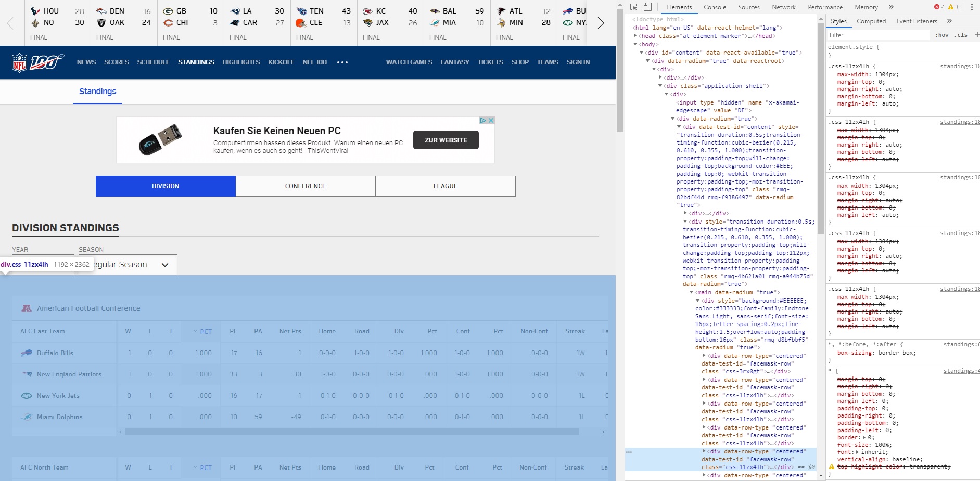Screen dimensions: 980x481
Task: Toggle the .cls class editor
Action: click(x=961, y=35)
